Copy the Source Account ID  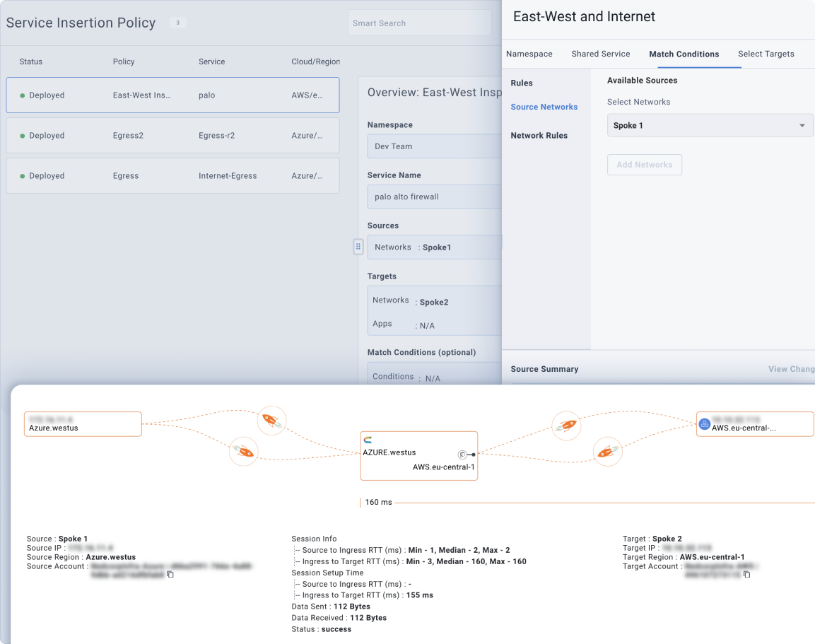170,575
